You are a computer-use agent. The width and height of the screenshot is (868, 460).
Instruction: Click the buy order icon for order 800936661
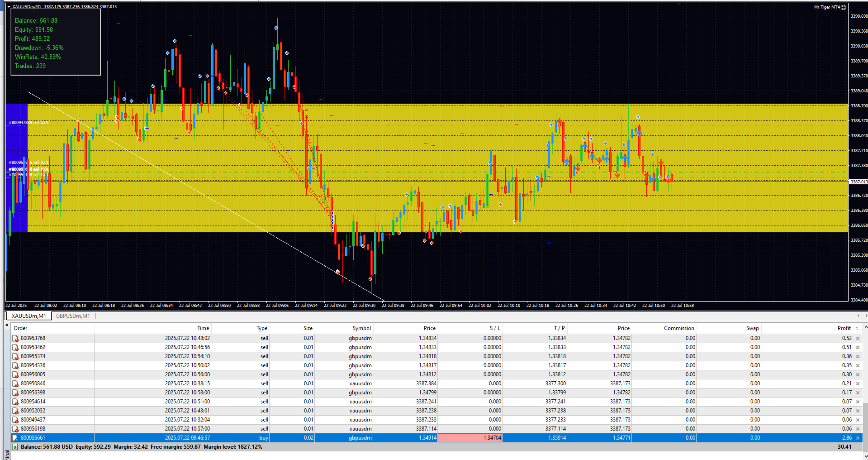point(15,438)
